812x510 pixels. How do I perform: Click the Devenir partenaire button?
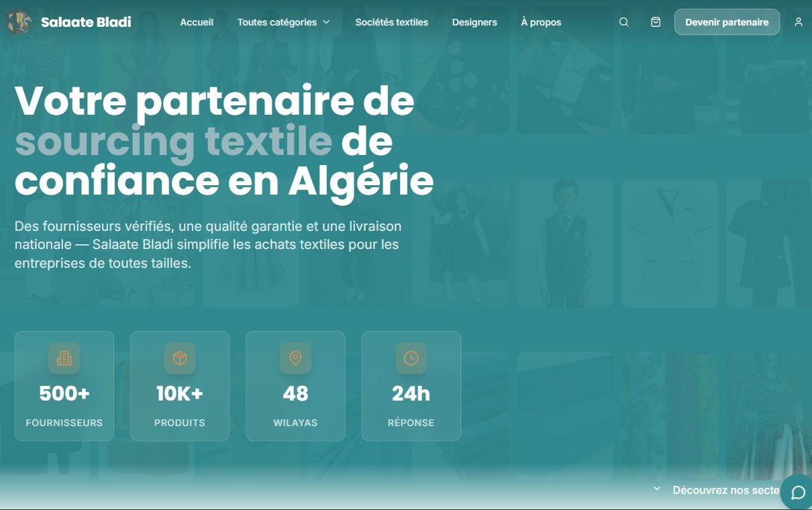(727, 22)
